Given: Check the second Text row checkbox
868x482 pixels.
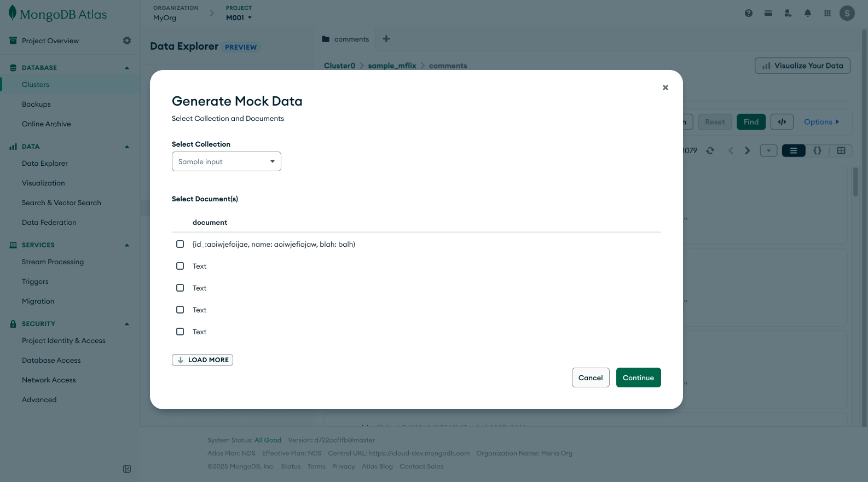Looking at the screenshot, I should [x=180, y=288].
